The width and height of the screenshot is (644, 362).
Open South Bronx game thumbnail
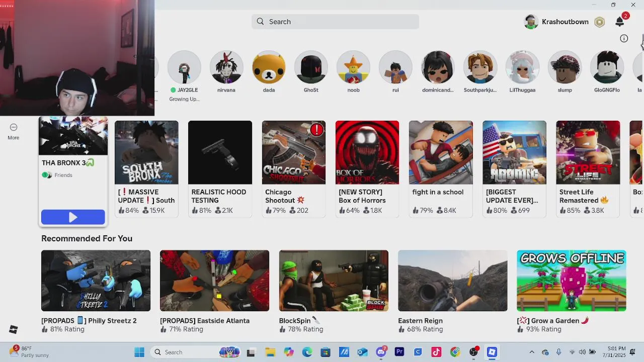click(146, 152)
